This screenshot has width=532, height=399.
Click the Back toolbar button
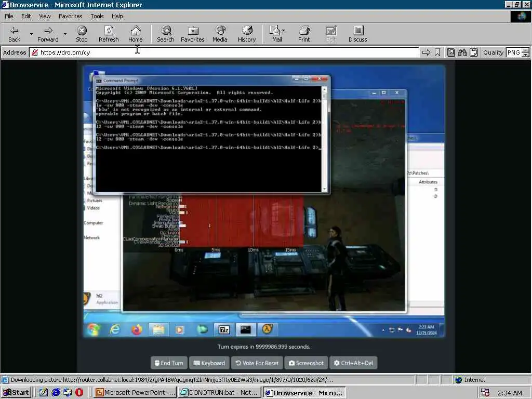[x=14, y=34]
